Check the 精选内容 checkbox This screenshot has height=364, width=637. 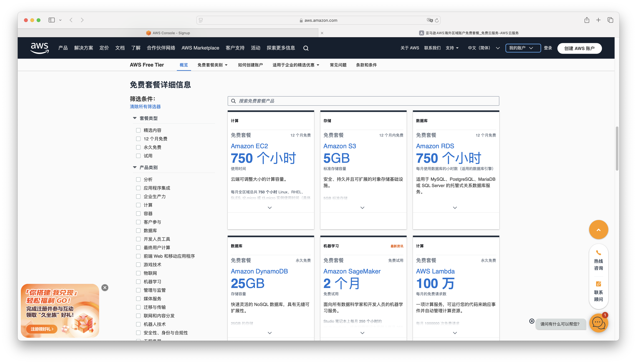pyautogui.click(x=138, y=130)
